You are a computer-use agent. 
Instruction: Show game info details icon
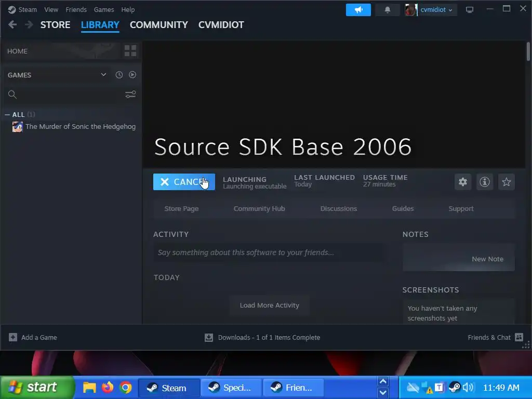(x=485, y=182)
